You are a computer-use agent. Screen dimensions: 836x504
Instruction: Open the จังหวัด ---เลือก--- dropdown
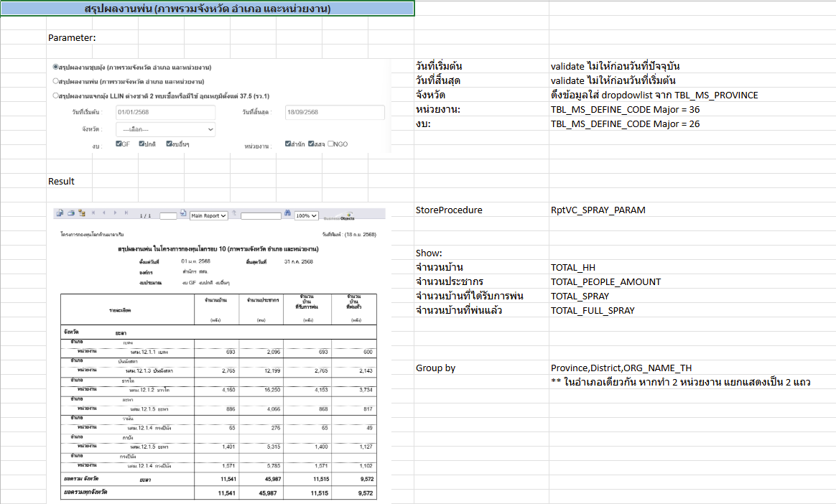click(x=166, y=129)
